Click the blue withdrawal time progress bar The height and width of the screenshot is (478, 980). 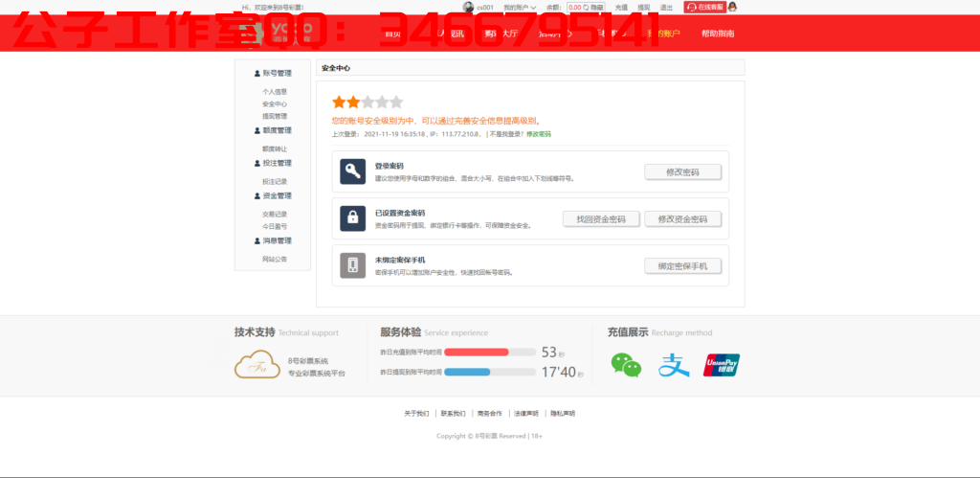[467, 372]
